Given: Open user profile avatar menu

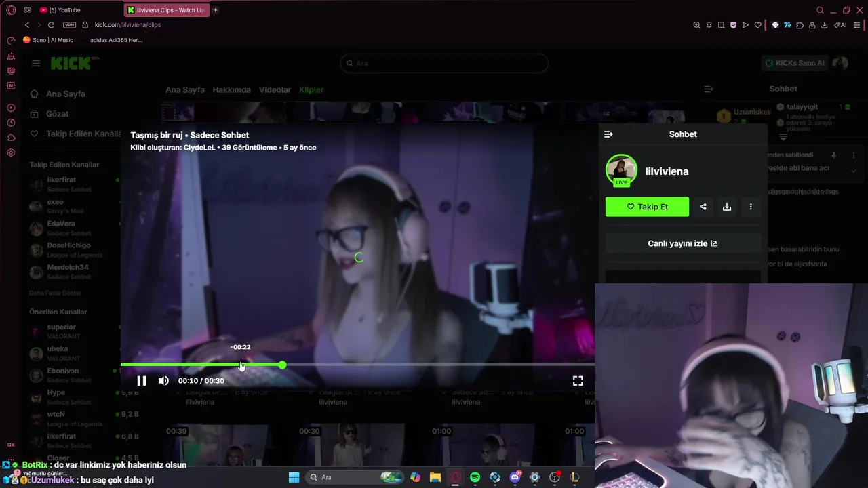Looking at the screenshot, I should [840, 63].
